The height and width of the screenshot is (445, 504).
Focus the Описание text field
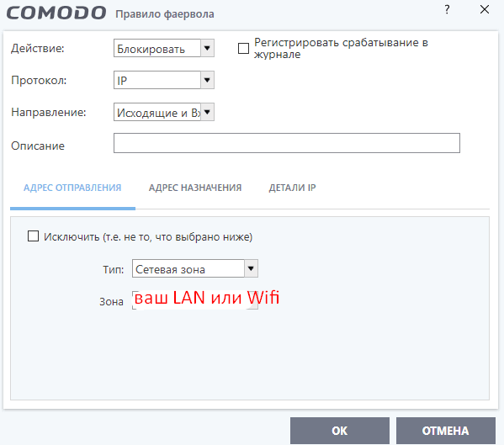coord(287,143)
